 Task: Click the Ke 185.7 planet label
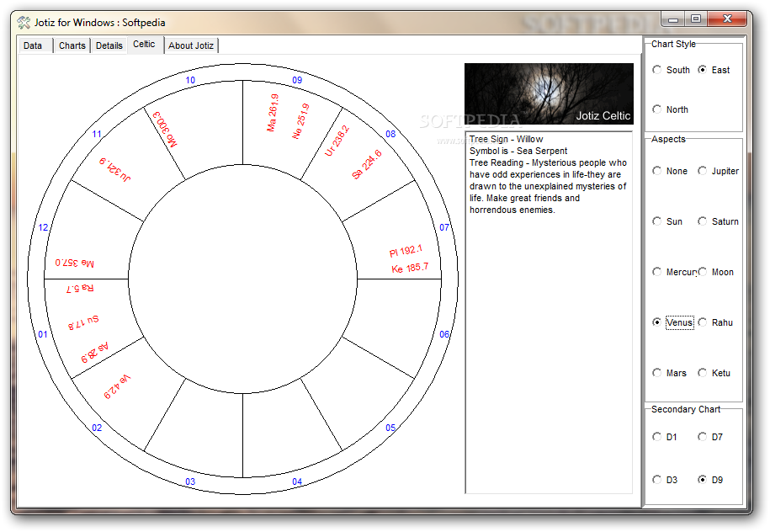point(410,268)
